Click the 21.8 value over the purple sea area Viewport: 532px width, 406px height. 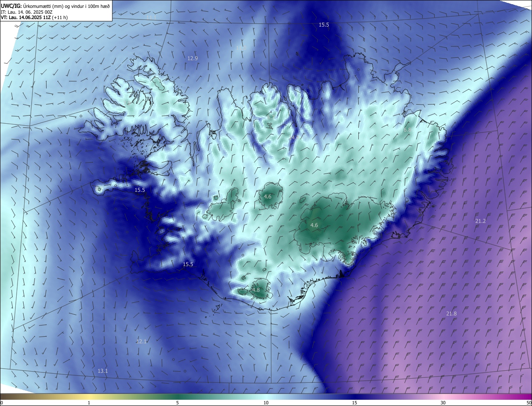click(x=451, y=314)
